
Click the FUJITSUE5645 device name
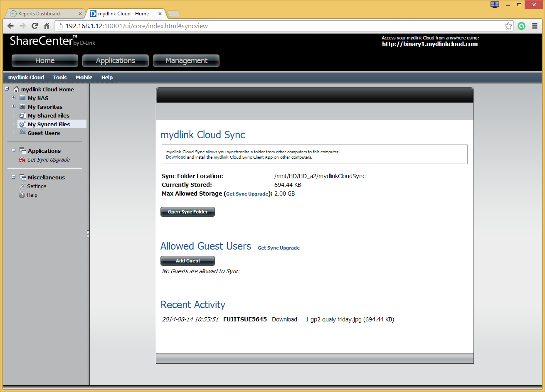(x=245, y=319)
